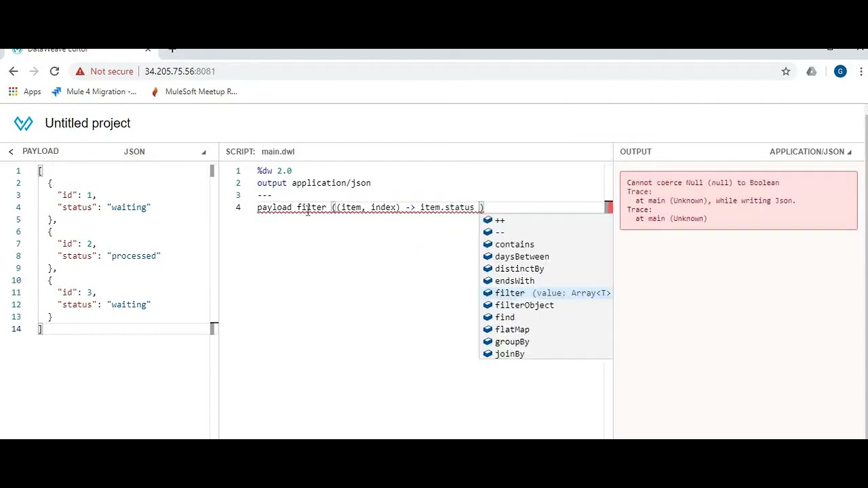The height and width of the screenshot is (488, 868).
Task: Click the cube icon beside contains
Action: pyautogui.click(x=488, y=245)
